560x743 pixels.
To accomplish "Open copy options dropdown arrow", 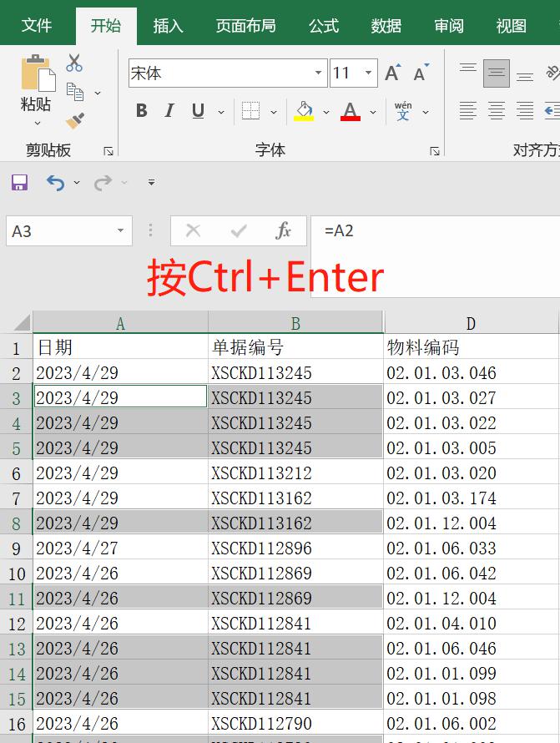I will (x=98, y=93).
